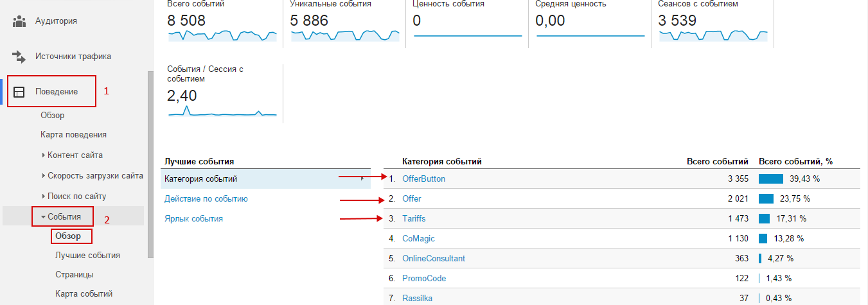This screenshot has height=305, width=868.
Task: Click the Категория событий table column header
Action: point(442,161)
